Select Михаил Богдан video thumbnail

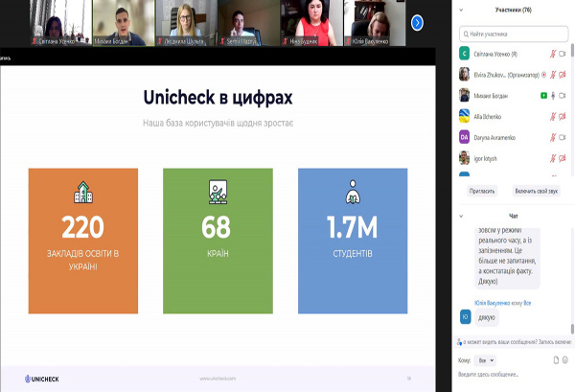[124, 23]
